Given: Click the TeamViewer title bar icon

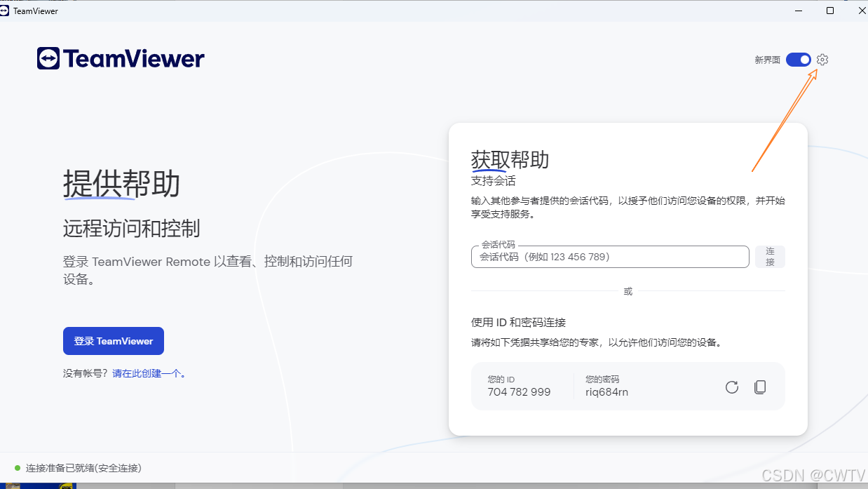Looking at the screenshot, I should pos(5,11).
